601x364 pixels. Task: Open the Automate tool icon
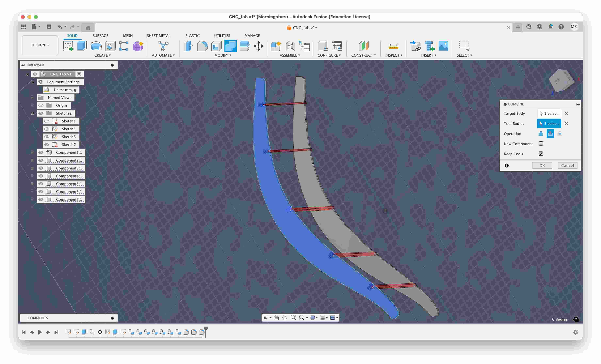(163, 46)
